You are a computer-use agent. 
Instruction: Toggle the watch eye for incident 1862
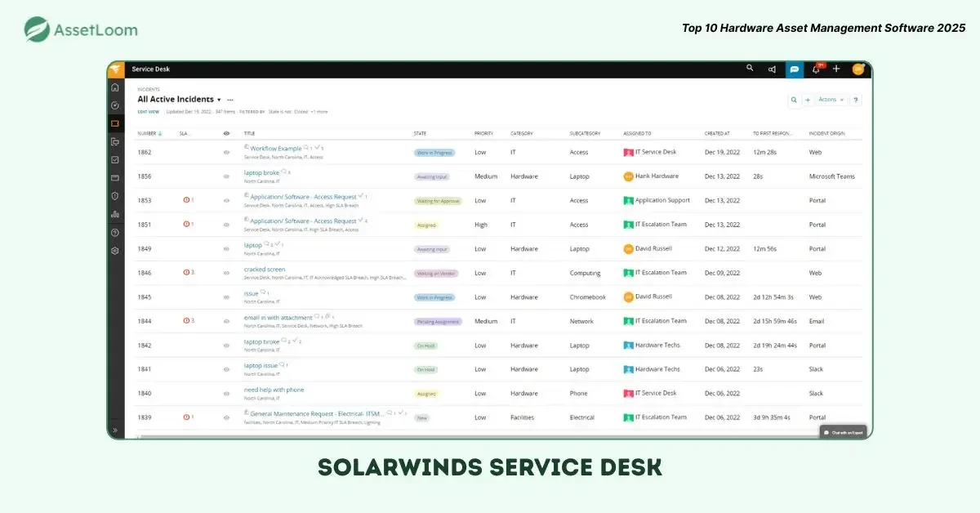click(x=227, y=153)
